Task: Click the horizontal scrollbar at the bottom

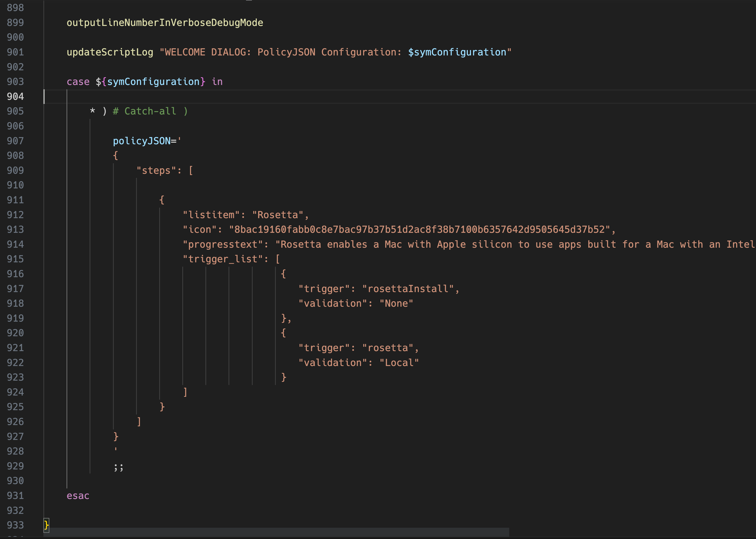Action: 276,532
